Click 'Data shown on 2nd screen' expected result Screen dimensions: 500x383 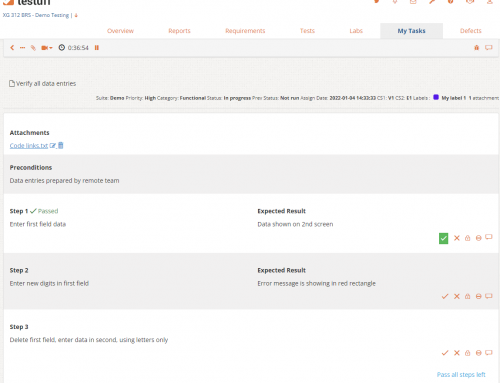(x=295, y=224)
